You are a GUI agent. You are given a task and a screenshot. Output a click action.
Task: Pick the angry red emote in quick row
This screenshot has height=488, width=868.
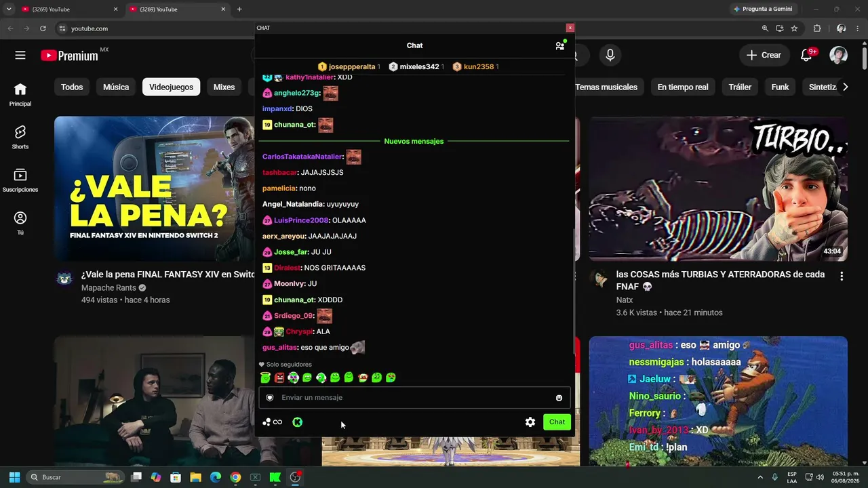pyautogui.click(x=279, y=378)
